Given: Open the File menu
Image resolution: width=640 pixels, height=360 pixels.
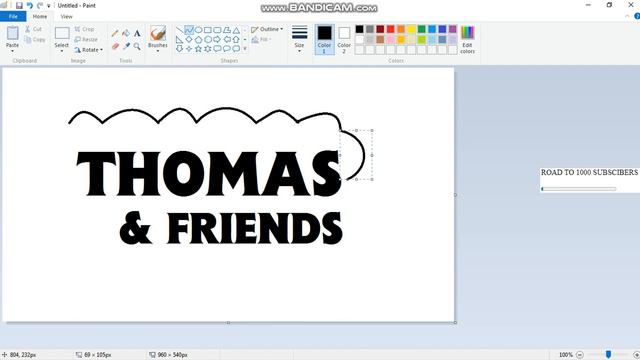Looking at the screenshot, I should (x=13, y=16).
